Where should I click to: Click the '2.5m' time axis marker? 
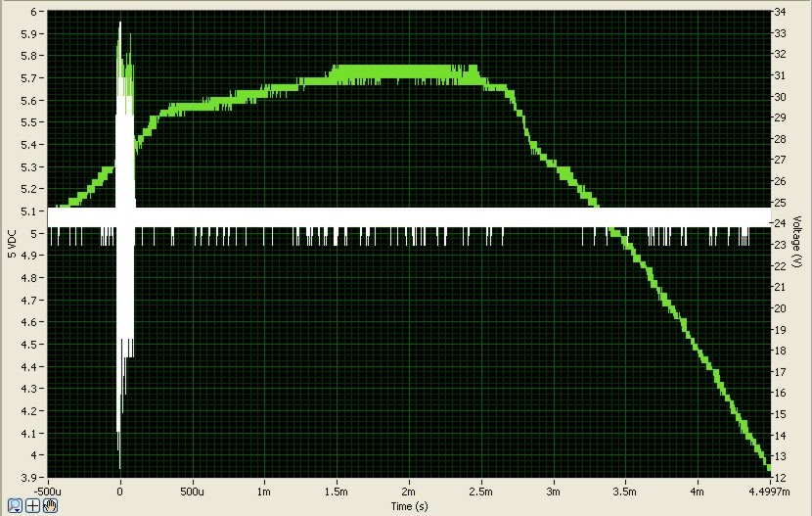pyautogui.click(x=480, y=492)
